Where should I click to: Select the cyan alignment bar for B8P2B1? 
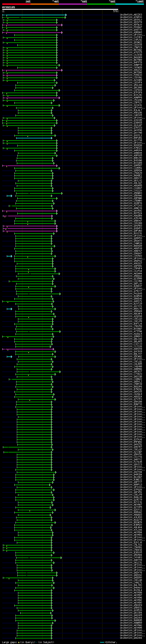pyautogui.click(x=34, y=138)
